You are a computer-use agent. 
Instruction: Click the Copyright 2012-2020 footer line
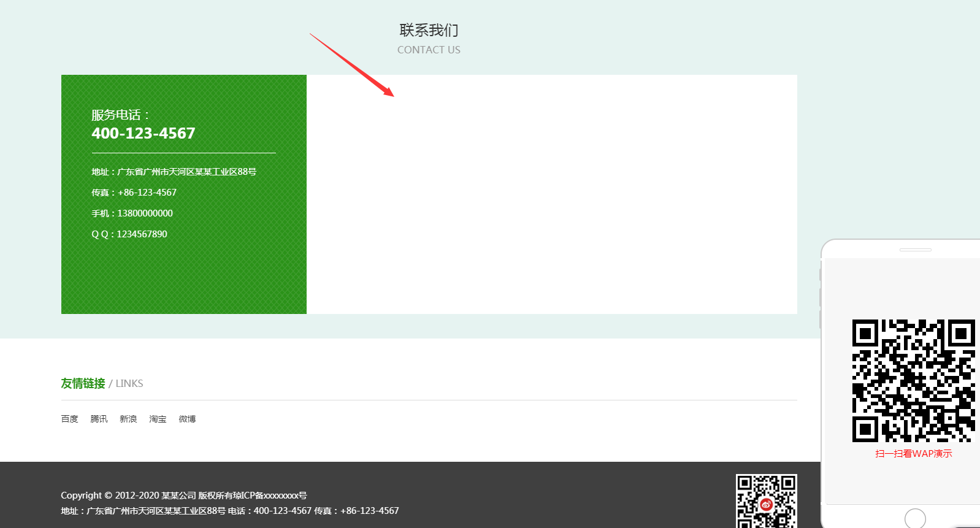tap(184, 495)
